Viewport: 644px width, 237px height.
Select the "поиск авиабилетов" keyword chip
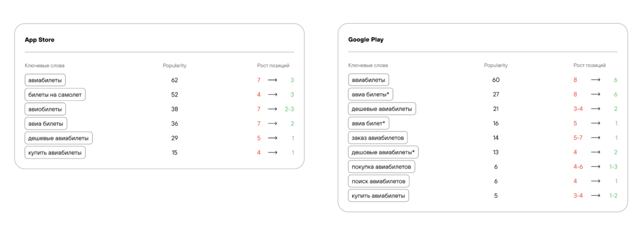378,181
